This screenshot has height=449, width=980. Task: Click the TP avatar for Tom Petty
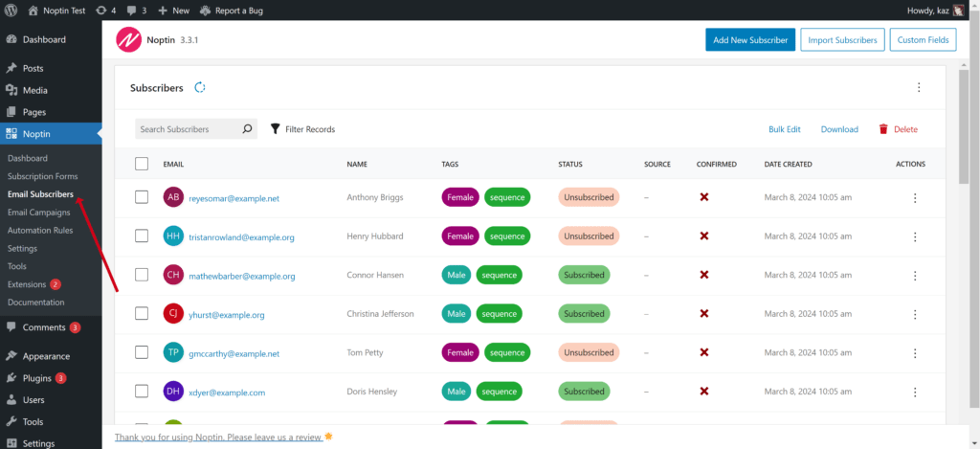click(173, 352)
